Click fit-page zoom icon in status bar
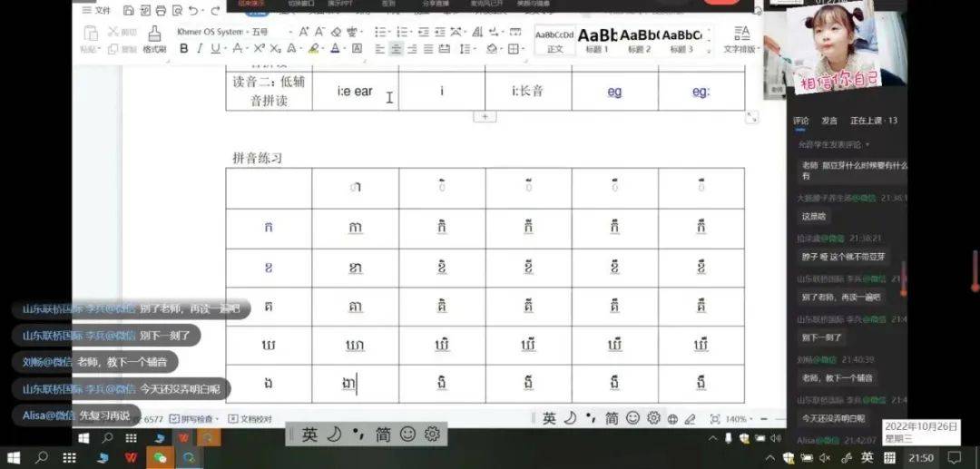The height and width of the screenshot is (469, 980). point(715,419)
